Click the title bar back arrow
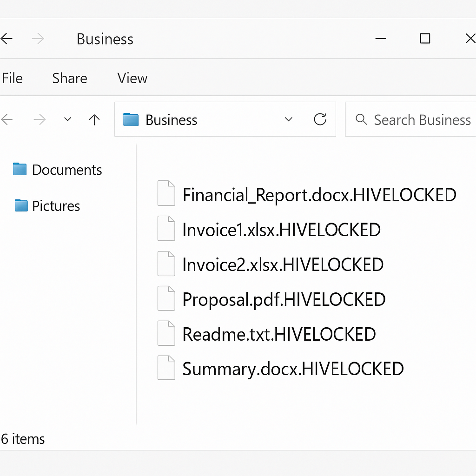The height and width of the screenshot is (476, 476). click(7, 39)
